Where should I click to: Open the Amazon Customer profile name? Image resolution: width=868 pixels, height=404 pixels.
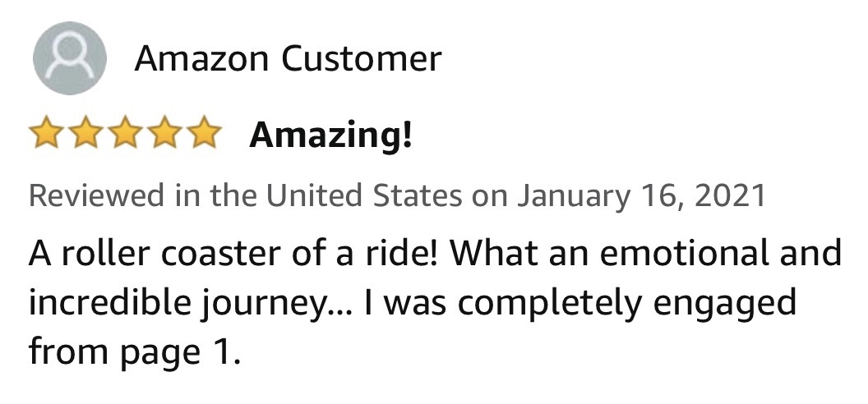288,58
